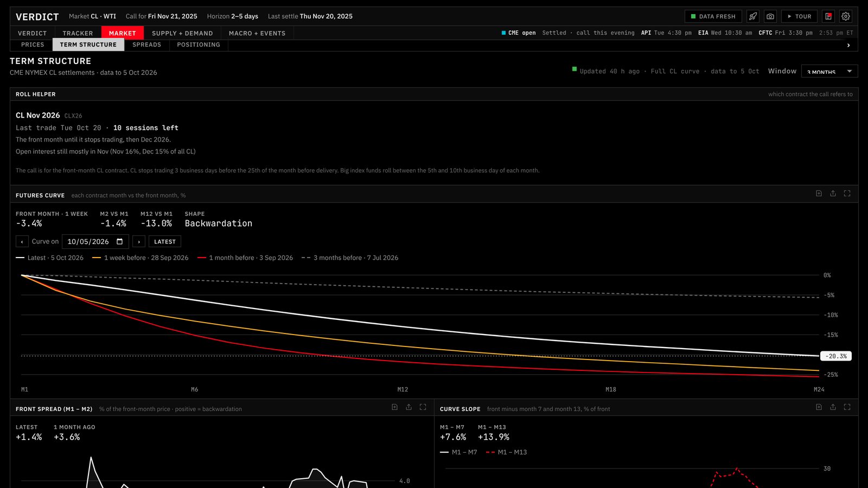Click the CL Nov 2026 contract title
868x488 pixels.
coord(38,115)
